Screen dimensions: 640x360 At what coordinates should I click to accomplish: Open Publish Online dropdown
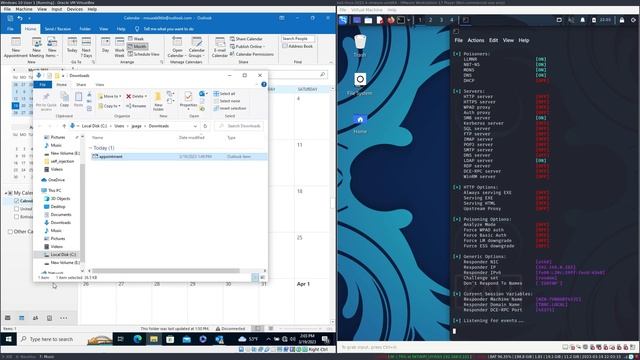point(247,47)
